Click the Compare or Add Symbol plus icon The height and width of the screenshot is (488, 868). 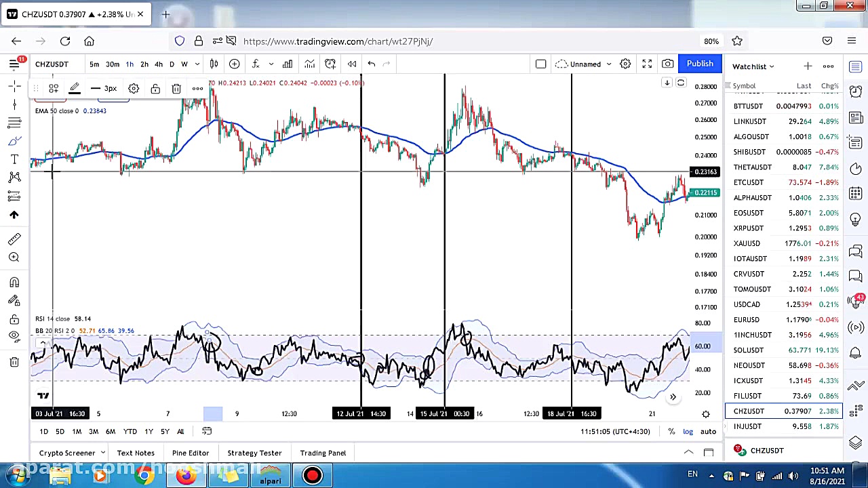point(234,64)
